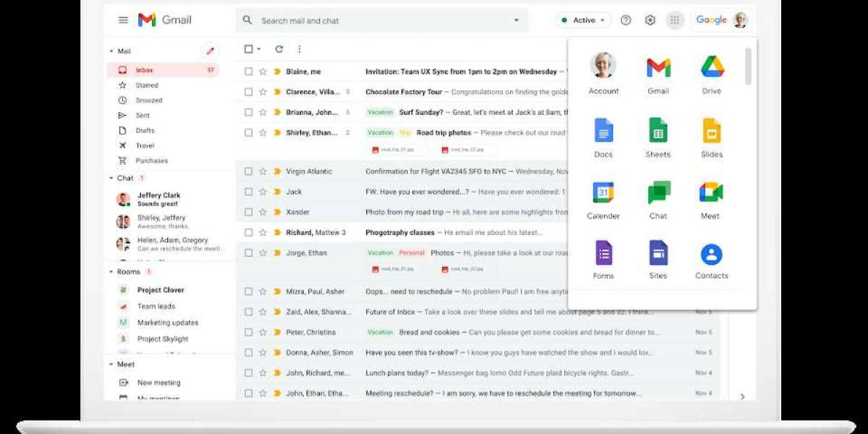
Task: Tick the checkbox for Shirley, Ethan email
Action: [248, 132]
